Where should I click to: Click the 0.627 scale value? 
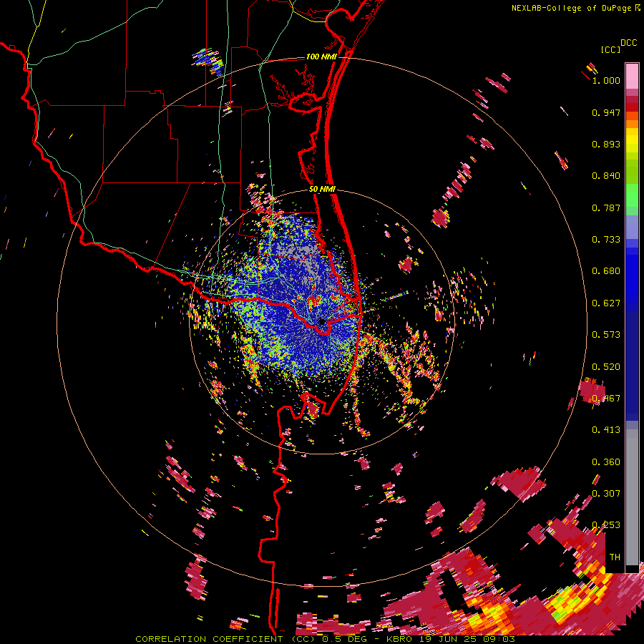click(606, 303)
